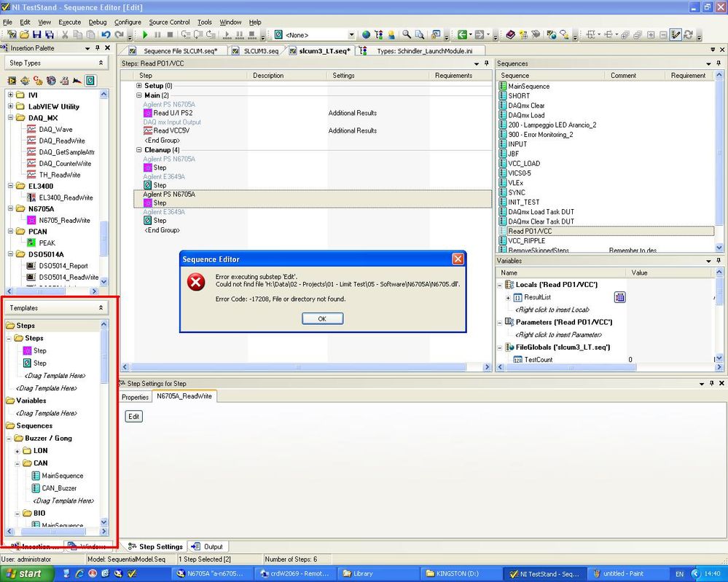The height and width of the screenshot is (582, 728).
Task: Toggle auto-hide pin on Sequences pane
Action: [719, 63]
